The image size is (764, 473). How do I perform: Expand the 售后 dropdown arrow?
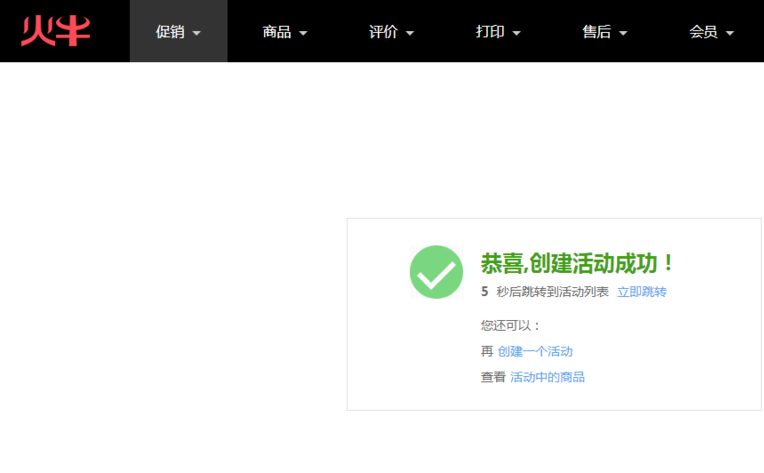[623, 33]
